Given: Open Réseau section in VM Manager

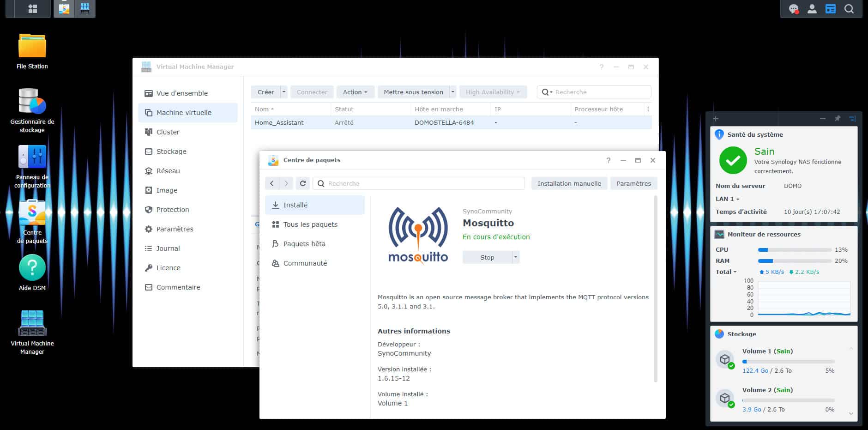Looking at the screenshot, I should (188, 171).
